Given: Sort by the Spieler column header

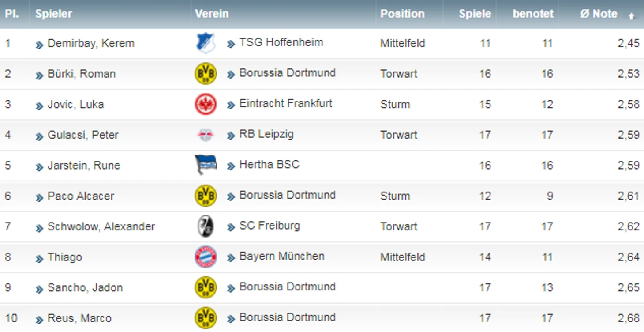Looking at the screenshot, I should (53, 14).
